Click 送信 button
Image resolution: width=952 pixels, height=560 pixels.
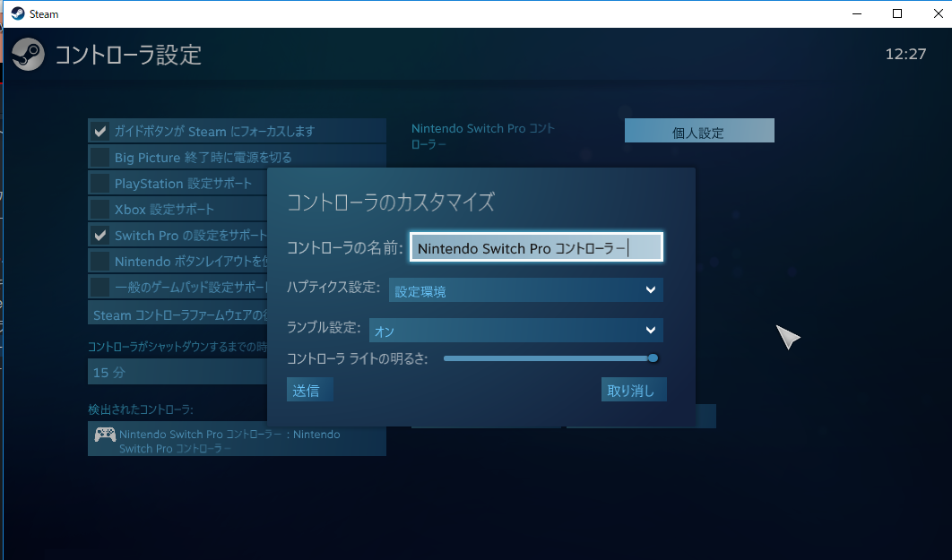[x=309, y=390]
